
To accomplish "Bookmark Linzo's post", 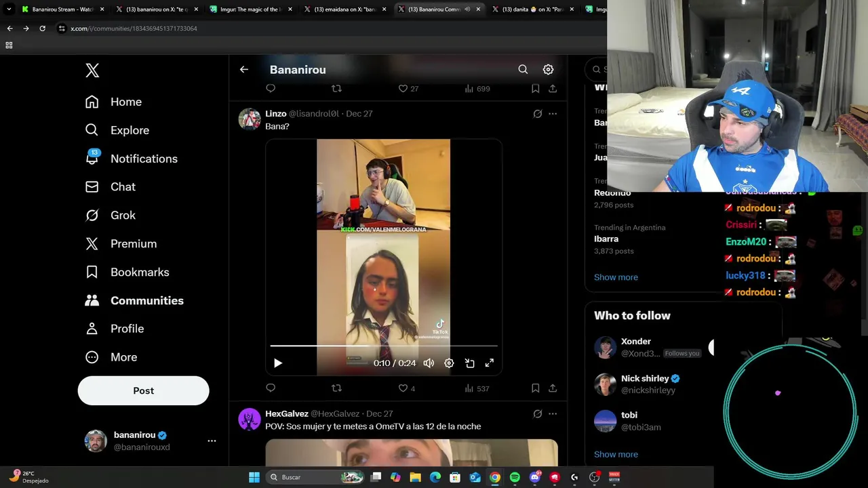I will 535,388.
